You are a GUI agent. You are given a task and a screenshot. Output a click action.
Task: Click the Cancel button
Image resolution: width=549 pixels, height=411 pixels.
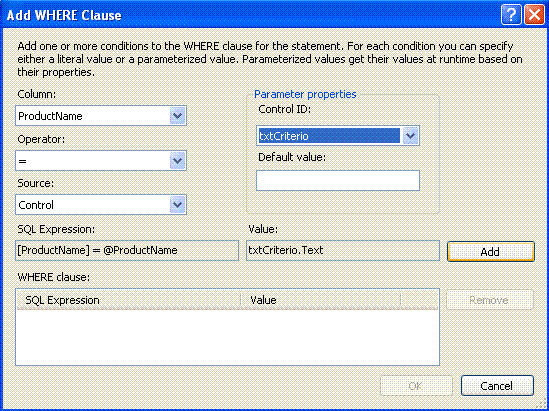497,386
